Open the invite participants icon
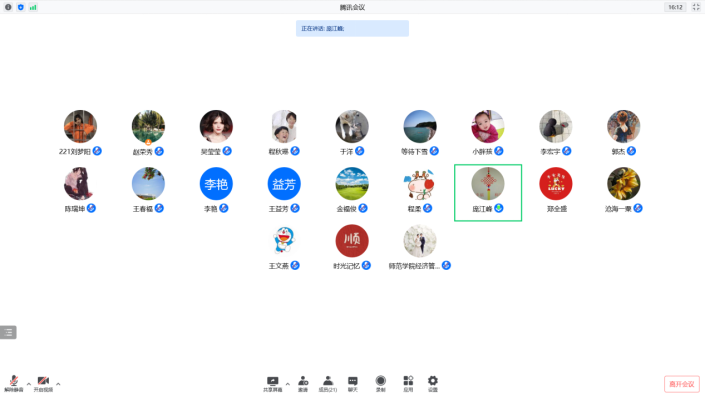Viewport: 705px width, 397px height. 303,384
